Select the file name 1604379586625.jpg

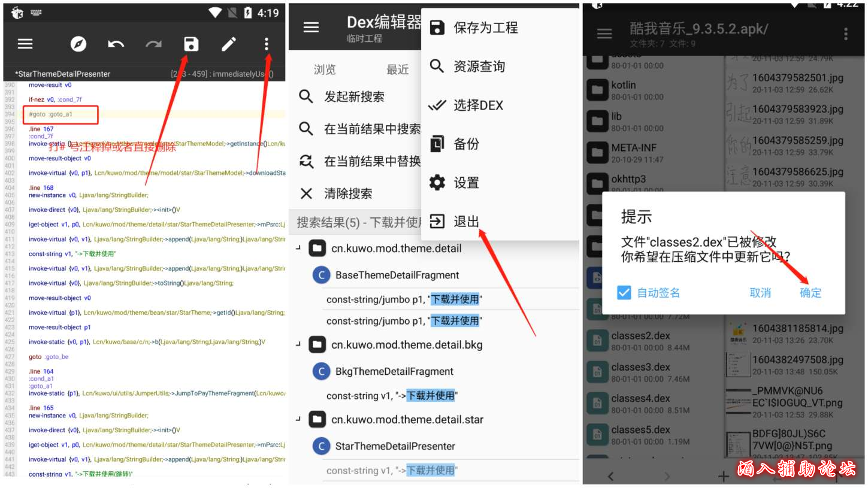tap(798, 172)
